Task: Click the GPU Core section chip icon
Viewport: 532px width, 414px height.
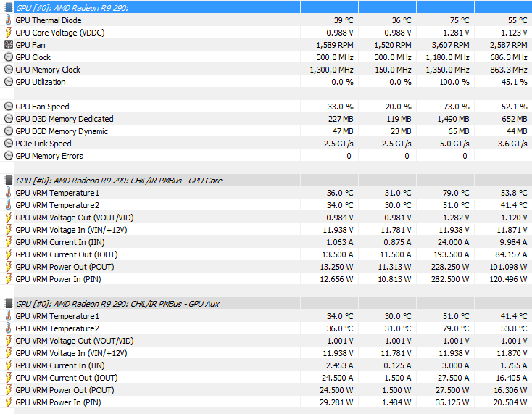Action: 9,181
